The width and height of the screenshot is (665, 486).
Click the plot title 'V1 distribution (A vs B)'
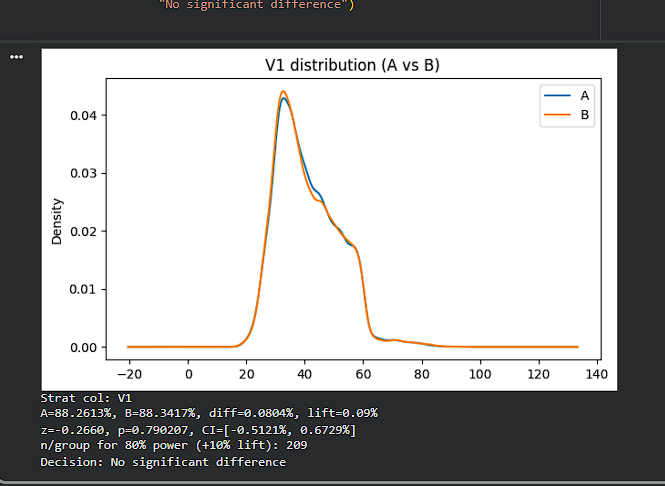(352, 65)
